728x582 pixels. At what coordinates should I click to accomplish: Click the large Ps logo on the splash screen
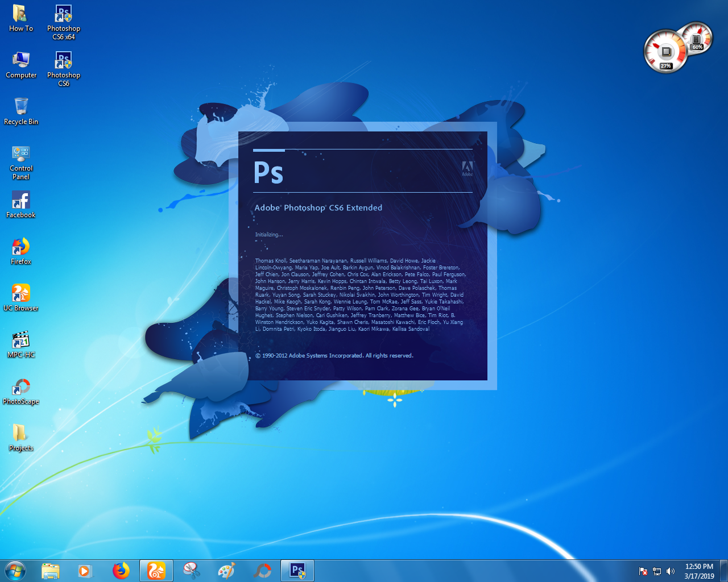(268, 172)
